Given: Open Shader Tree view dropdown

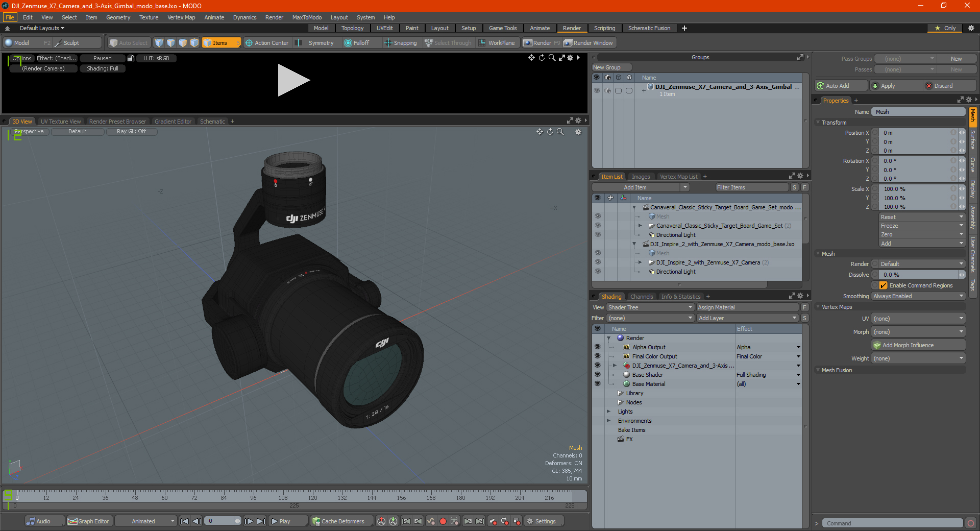Looking at the screenshot, I should click(650, 307).
